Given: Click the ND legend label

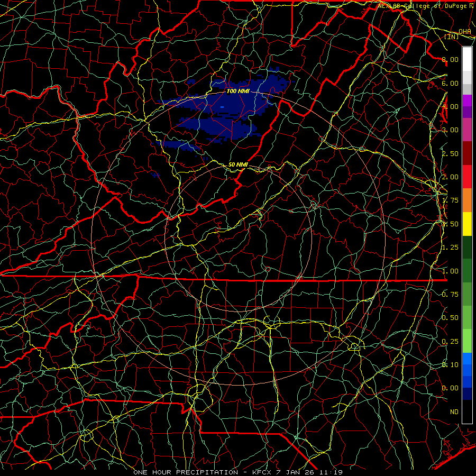Looking at the screenshot, I should click(x=454, y=412).
